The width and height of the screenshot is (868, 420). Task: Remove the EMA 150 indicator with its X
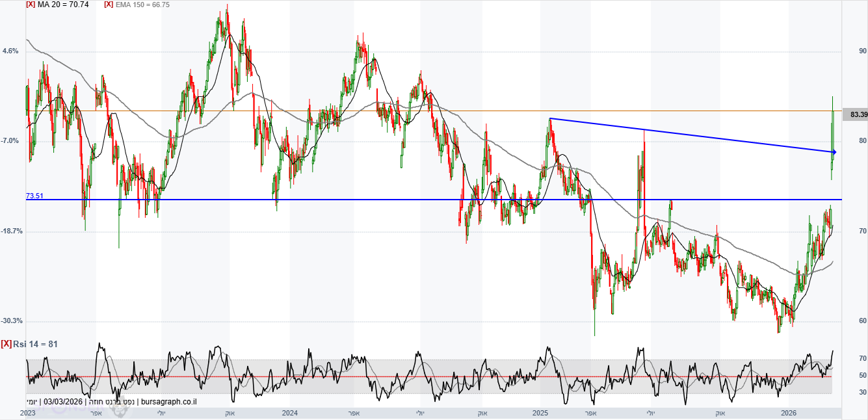tap(109, 4)
